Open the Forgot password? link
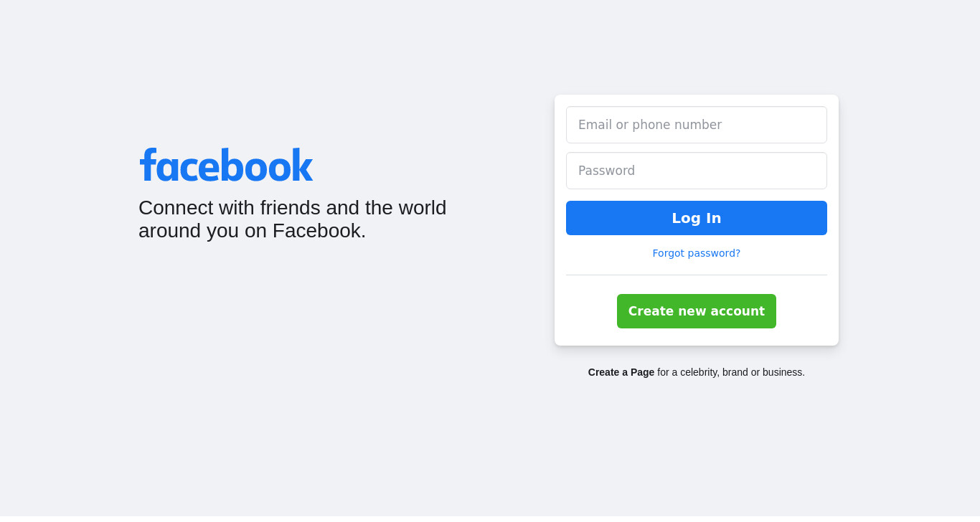This screenshot has width=980, height=522. point(697,253)
